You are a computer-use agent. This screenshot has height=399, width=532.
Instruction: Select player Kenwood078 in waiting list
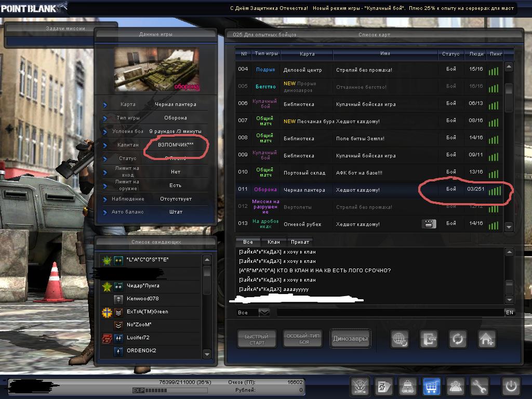150,299
